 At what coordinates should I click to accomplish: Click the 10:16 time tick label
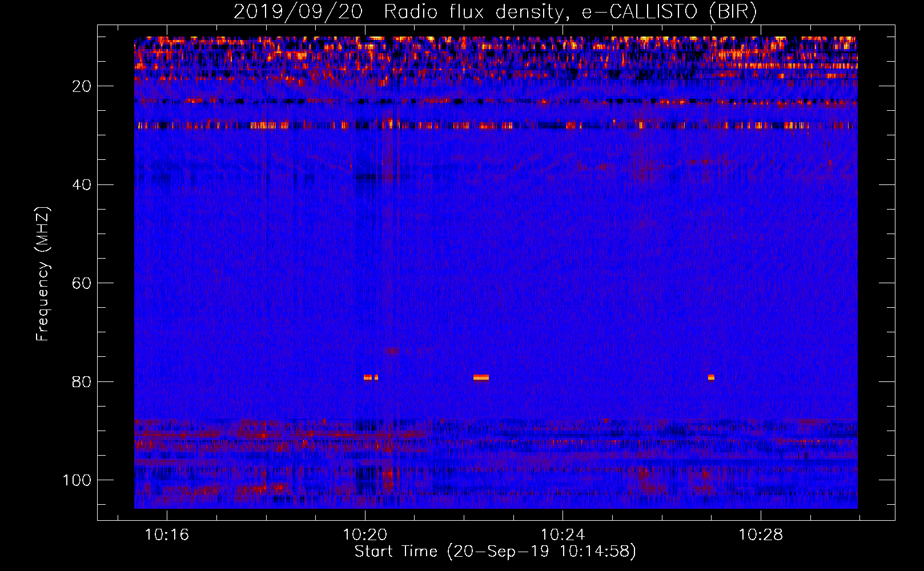[x=167, y=535]
